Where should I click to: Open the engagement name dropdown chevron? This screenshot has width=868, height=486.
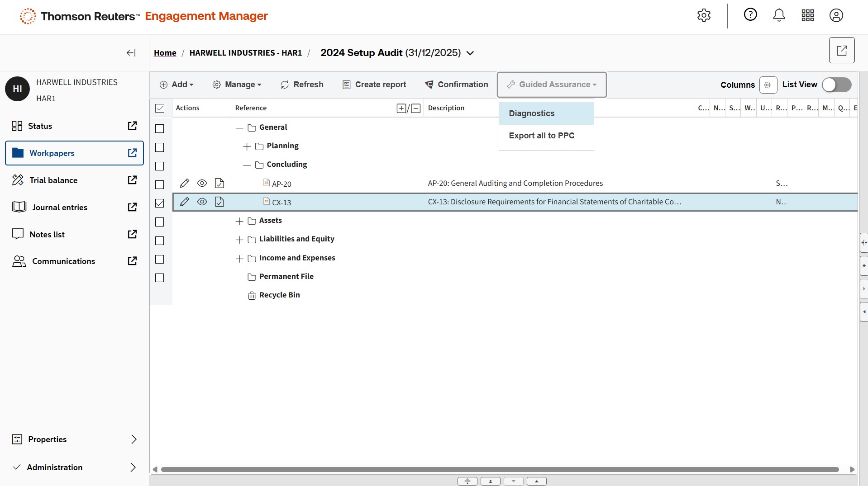[x=470, y=53]
